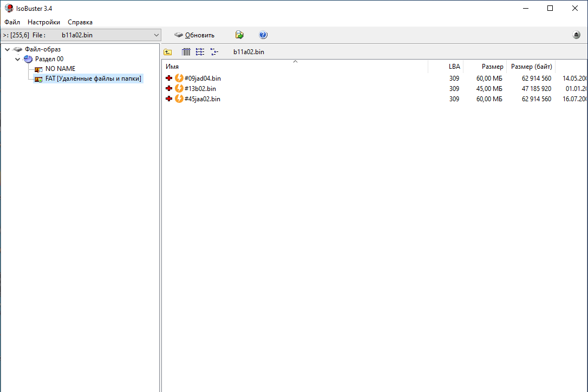The height and width of the screenshot is (392, 588).
Task: Open the Файл menu
Action: pos(12,22)
